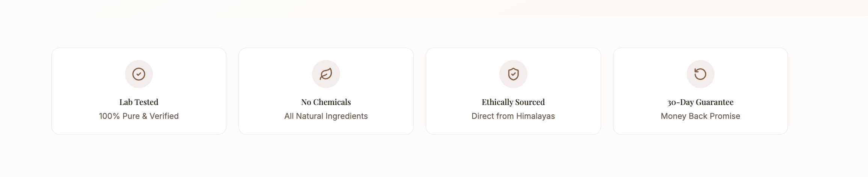Click the "Direct from Himalayas" subtitle
This screenshot has height=177, width=868.
(513, 116)
